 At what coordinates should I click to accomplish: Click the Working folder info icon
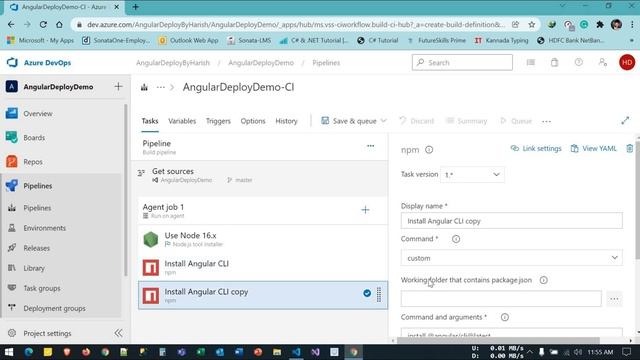click(x=543, y=280)
